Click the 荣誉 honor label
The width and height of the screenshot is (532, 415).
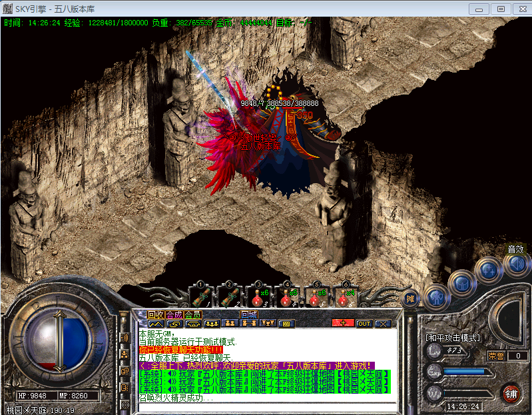pyautogui.click(x=496, y=356)
